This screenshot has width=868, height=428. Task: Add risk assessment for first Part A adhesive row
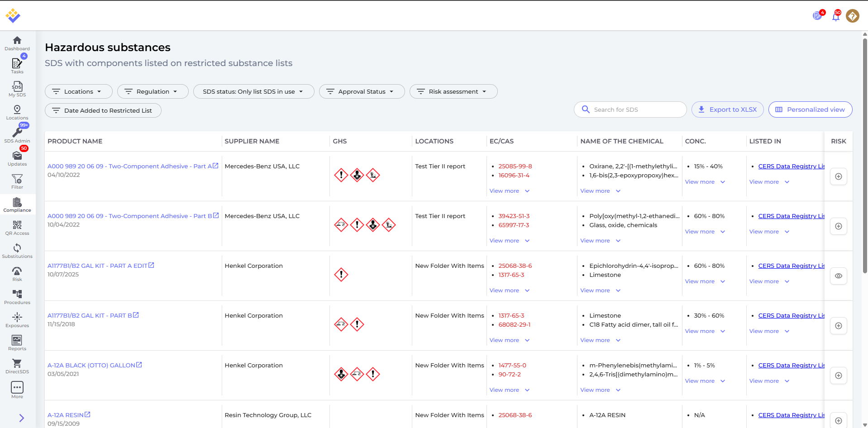[x=838, y=176]
